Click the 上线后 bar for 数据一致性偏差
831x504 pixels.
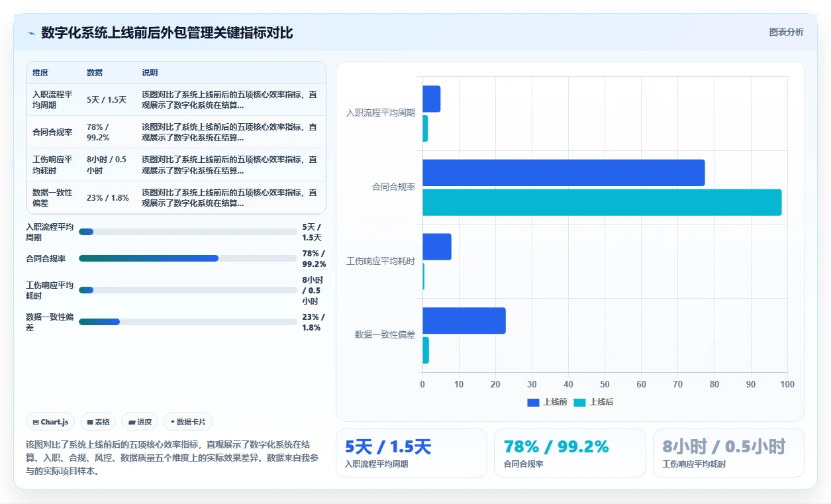[x=426, y=350]
